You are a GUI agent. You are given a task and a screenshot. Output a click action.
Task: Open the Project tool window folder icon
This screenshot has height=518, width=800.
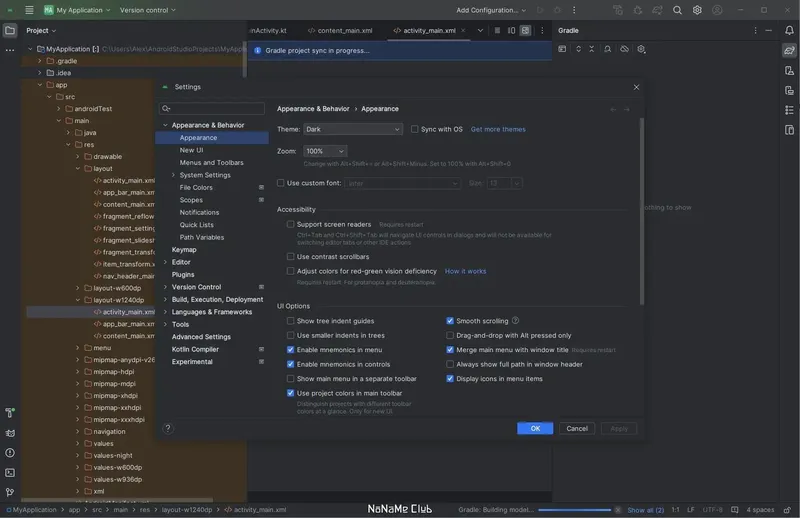pos(10,31)
